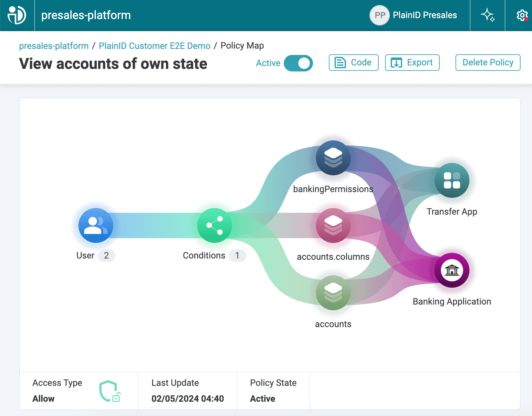This screenshot has height=416, width=532.
Task: Click the Policy Map breadcrumb text
Action: coord(242,46)
